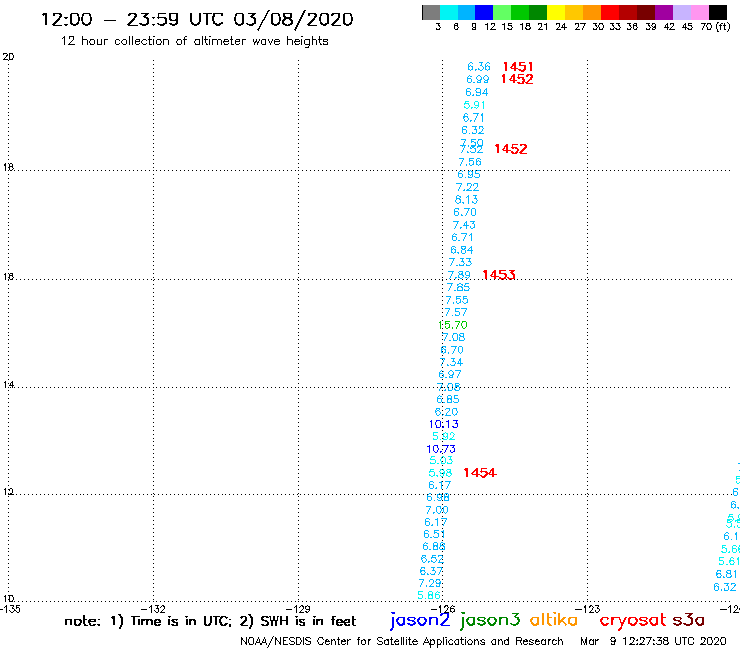Click the wave height value 6.36

[479, 67]
